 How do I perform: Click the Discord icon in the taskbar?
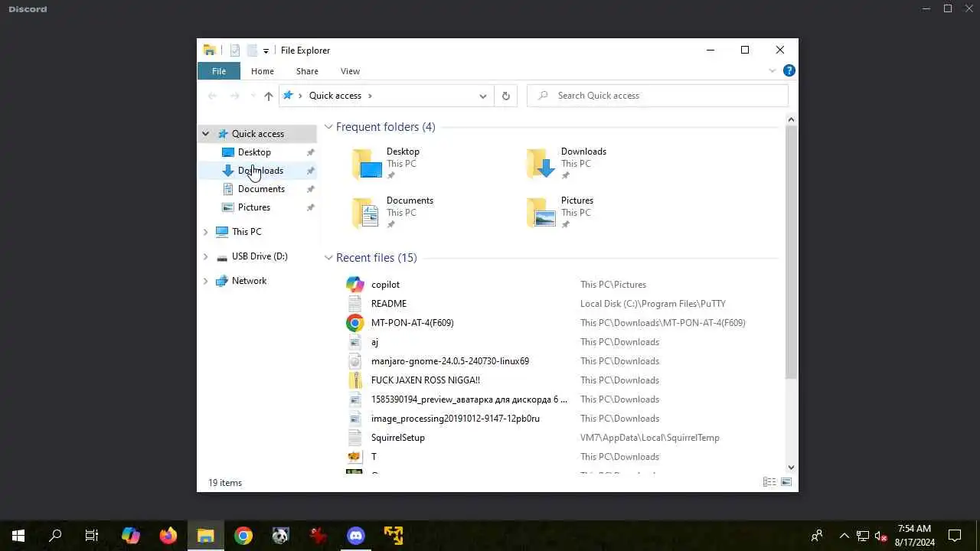pos(356,536)
